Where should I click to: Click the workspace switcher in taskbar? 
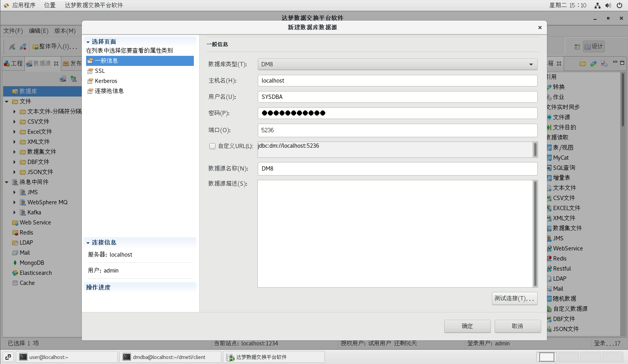pyautogui.click(x=547, y=357)
